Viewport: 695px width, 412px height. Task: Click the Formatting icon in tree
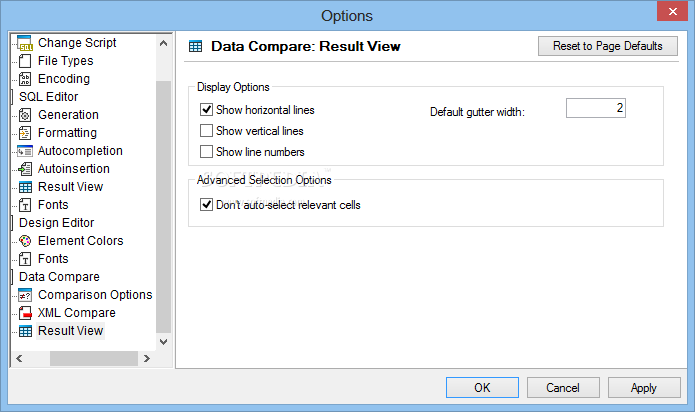[25, 133]
